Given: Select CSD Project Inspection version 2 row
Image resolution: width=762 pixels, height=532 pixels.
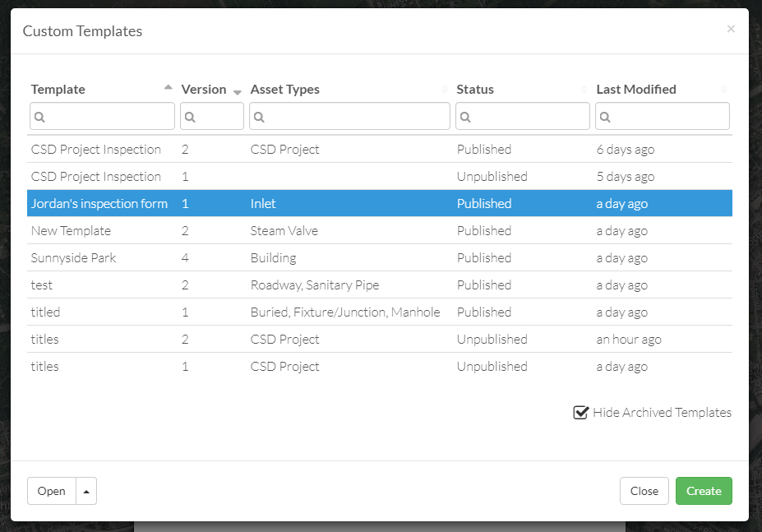Looking at the screenshot, I should (x=380, y=150).
